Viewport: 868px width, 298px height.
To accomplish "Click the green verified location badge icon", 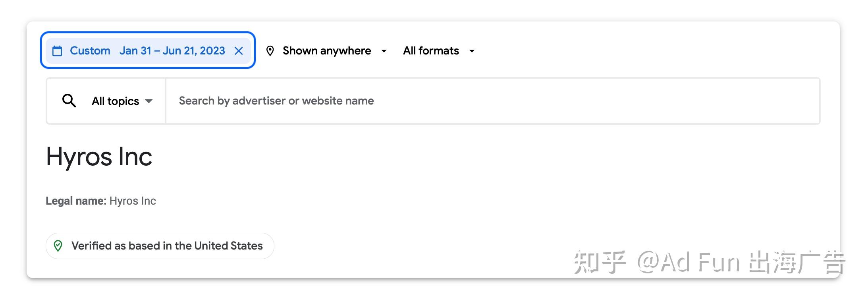I will (x=58, y=246).
